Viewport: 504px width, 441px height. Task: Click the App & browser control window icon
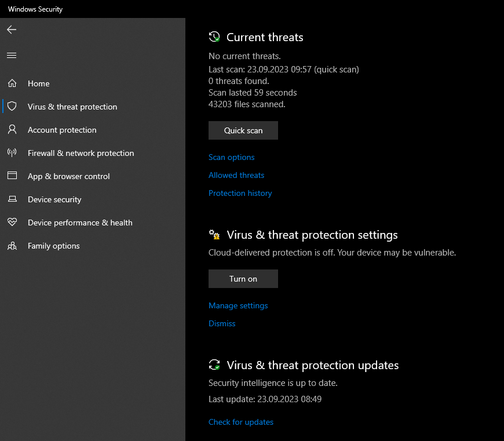12,176
